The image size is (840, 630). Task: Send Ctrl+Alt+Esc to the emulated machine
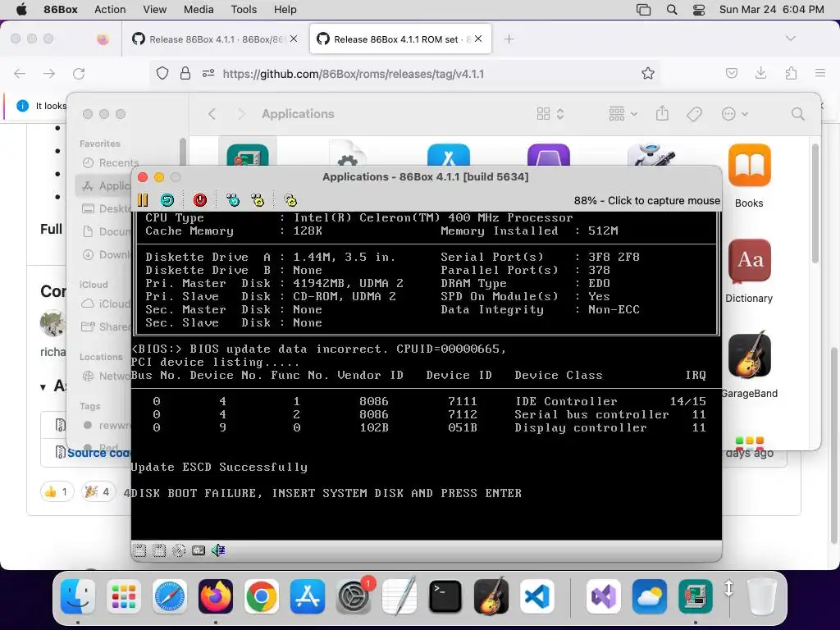[x=258, y=200]
